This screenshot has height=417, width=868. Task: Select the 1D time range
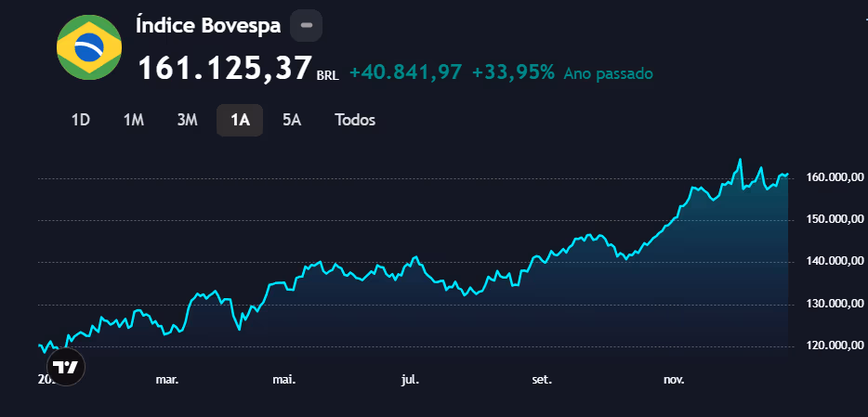(81, 120)
